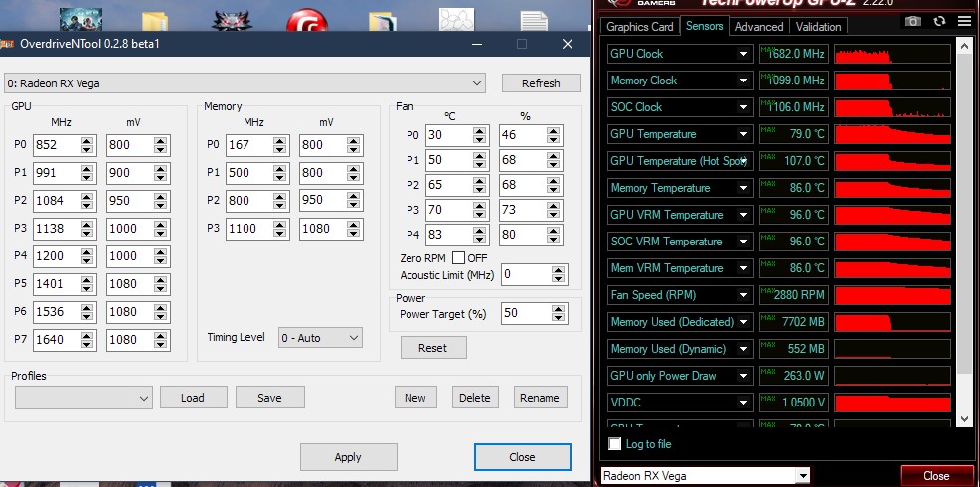Screen dimensions: 980x487
Task: Open the GPU-Z hamburger menu
Action: click(964, 21)
